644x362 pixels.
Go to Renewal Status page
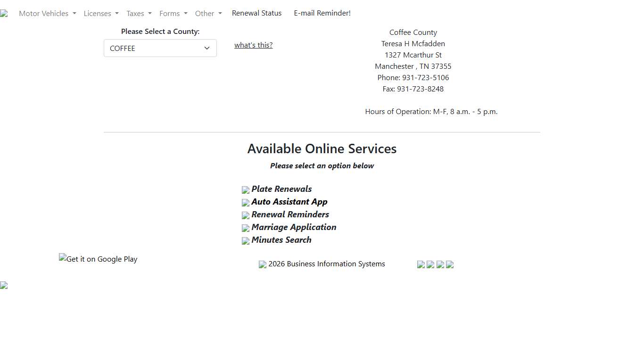(x=256, y=13)
